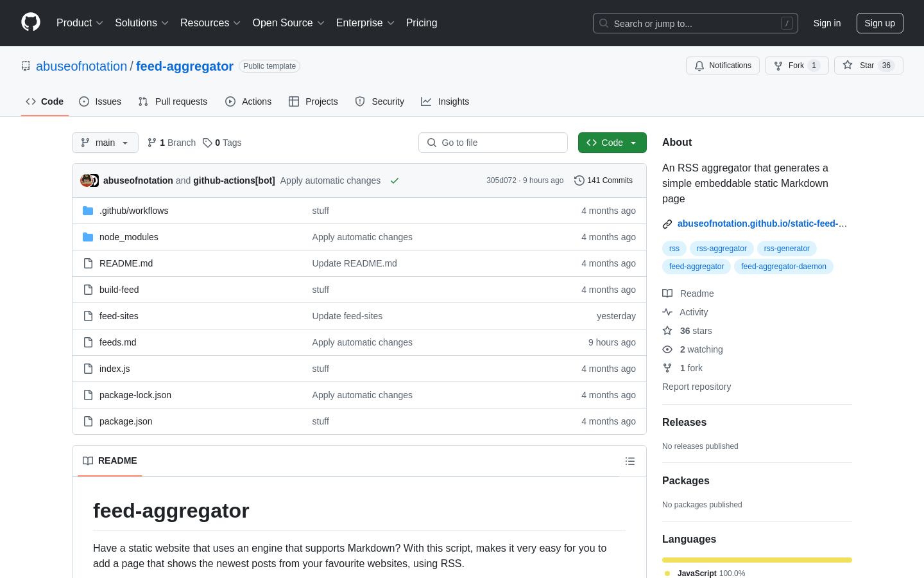This screenshot has width=924, height=578.
Task: Click the feed-aggregator-daemon topic tag
Action: pos(783,267)
